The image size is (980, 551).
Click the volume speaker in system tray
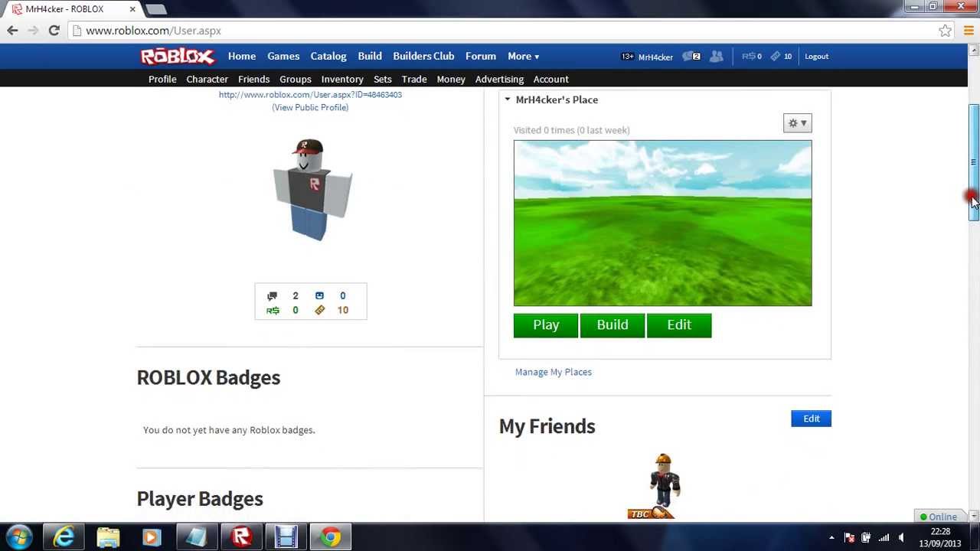pyautogui.click(x=902, y=537)
